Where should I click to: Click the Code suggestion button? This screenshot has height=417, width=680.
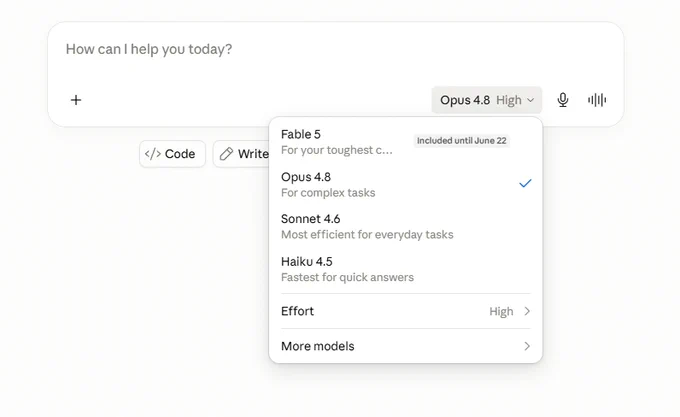tap(172, 154)
